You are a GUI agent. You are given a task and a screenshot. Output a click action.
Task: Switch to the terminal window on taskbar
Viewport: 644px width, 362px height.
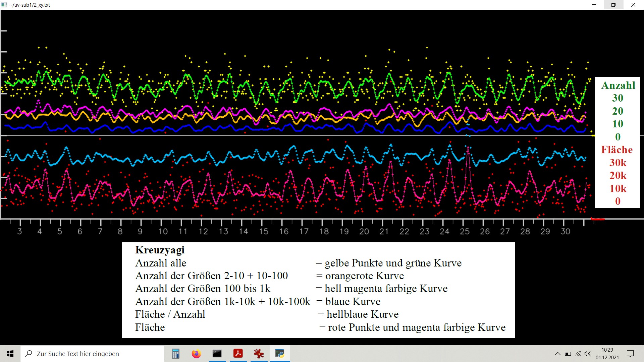click(x=217, y=354)
